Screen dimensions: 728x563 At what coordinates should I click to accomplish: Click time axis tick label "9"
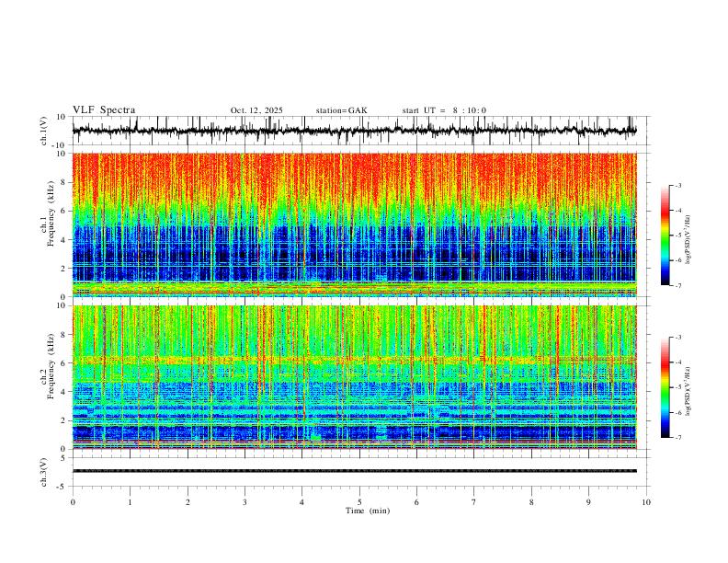588,502
